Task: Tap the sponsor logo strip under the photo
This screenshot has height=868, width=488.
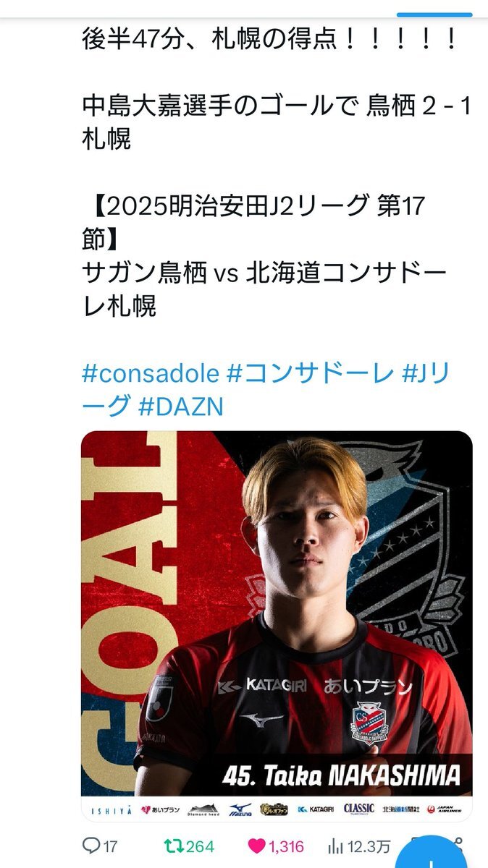Action: point(277,809)
